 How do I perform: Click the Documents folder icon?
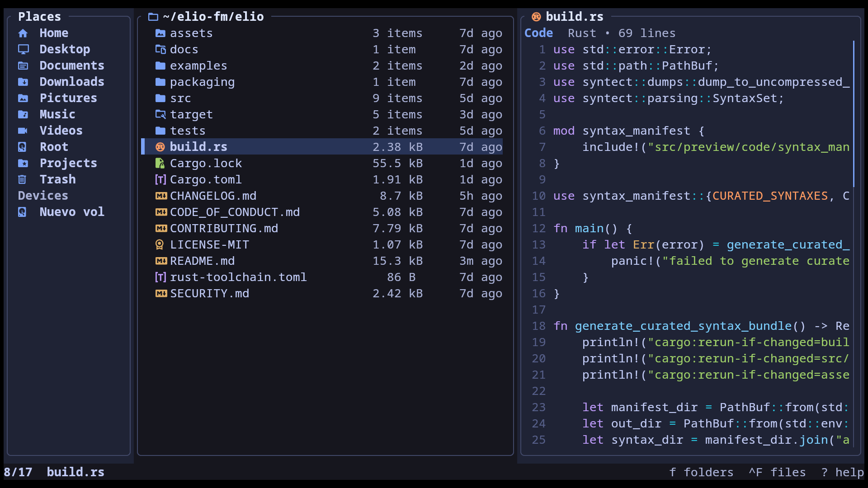coord(23,66)
